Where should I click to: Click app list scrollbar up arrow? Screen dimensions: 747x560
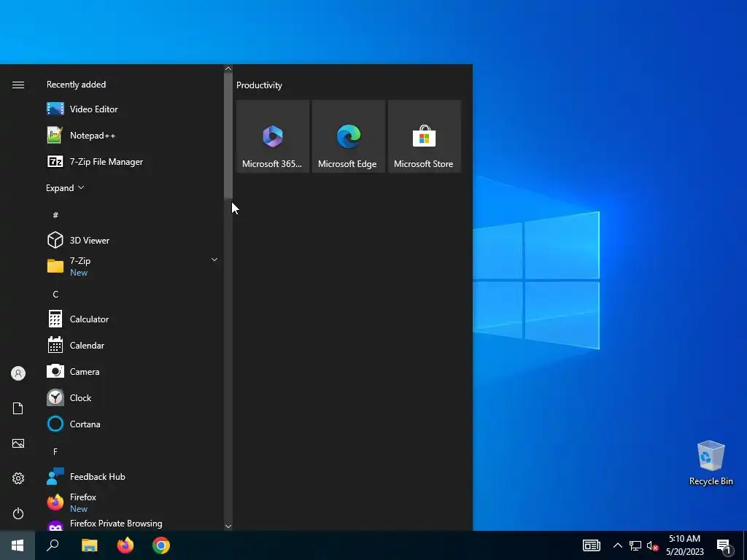(x=228, y=69)
